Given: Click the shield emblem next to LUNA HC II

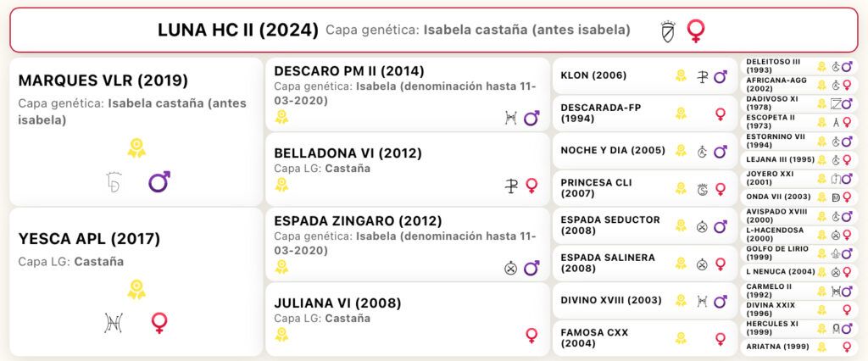Looking at the screenshot, I should pyautogui.click(x=668, y=31).
